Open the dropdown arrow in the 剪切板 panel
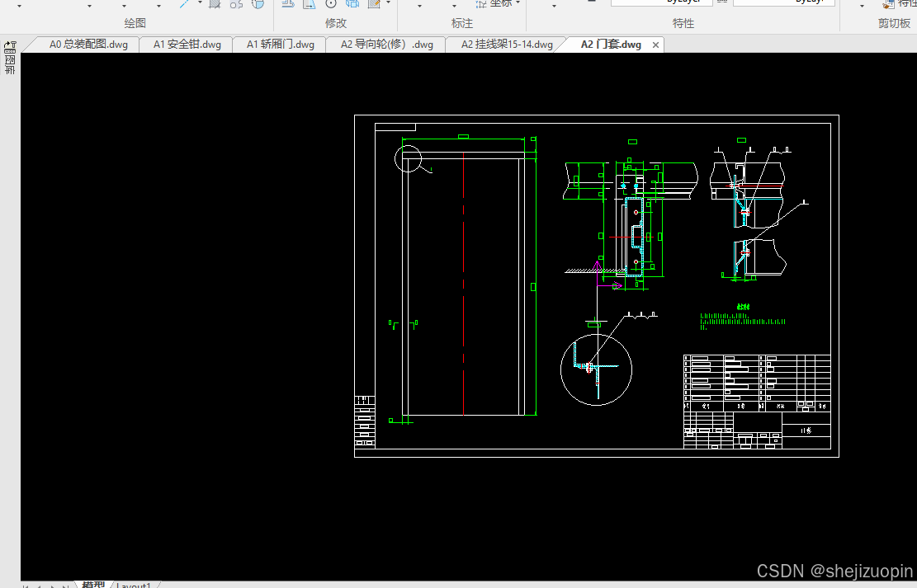The width and height of the screenshot is (917, 588). pyautogui.click(x=862, y=5)
